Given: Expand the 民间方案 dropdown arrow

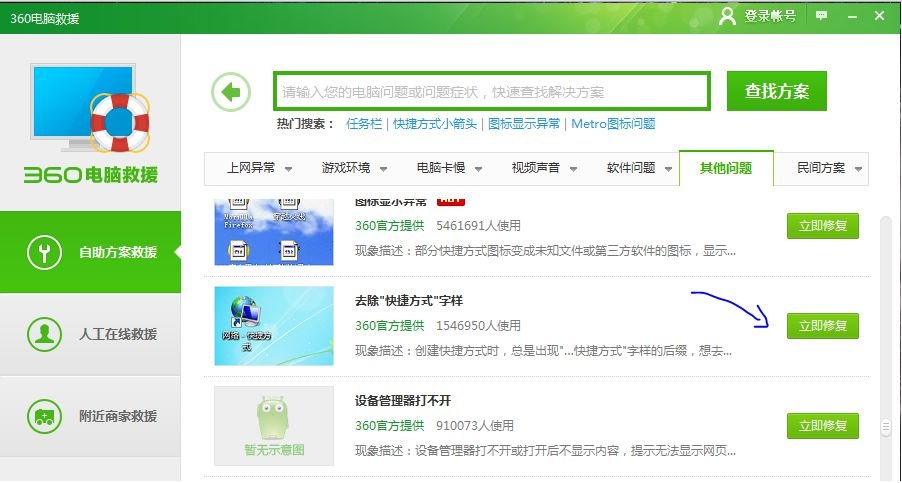Looking at the screenshot, I should [858, 170].
